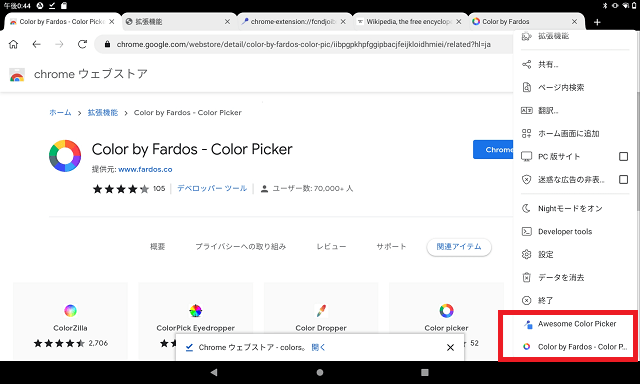640x384 pixels.
Task: Switch to the Wikipedia browser tab
Action: tap(409, 22)
